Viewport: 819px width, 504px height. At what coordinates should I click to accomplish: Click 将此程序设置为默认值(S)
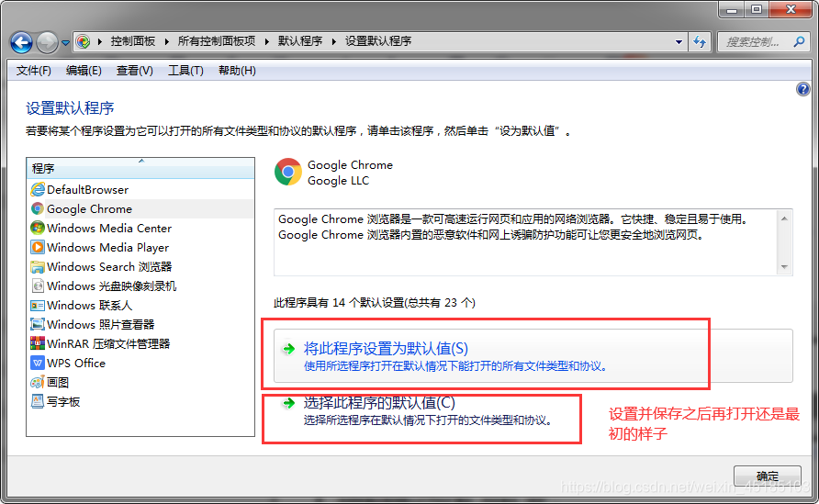tap(533, 355)
